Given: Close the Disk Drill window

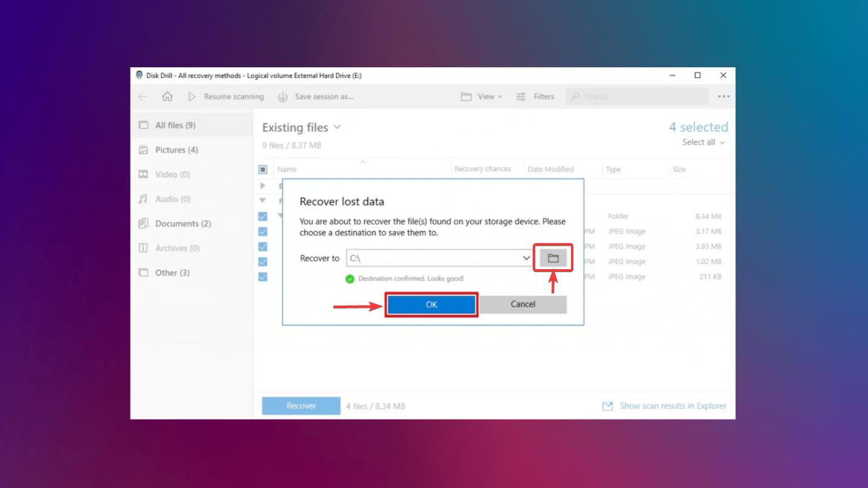Looking at the screenshot, I should [723, 75].
